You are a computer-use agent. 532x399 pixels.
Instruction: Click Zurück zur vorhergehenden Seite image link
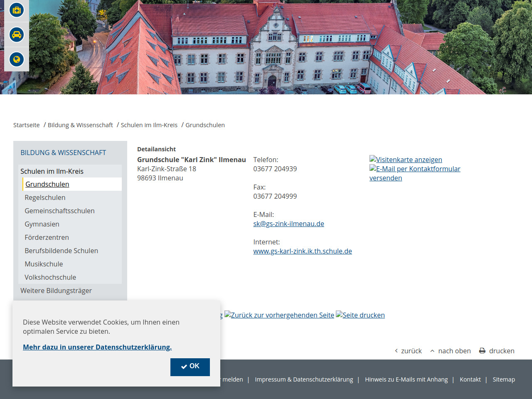279,315
